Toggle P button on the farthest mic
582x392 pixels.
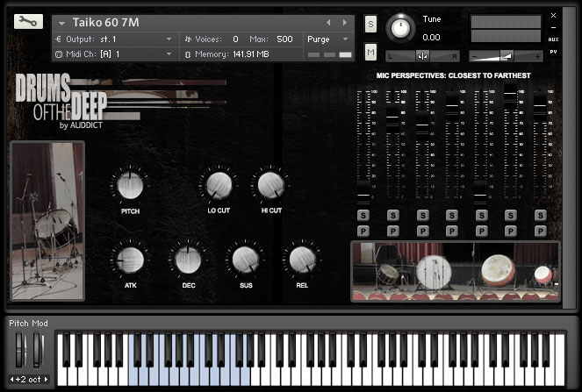(540, 231)
